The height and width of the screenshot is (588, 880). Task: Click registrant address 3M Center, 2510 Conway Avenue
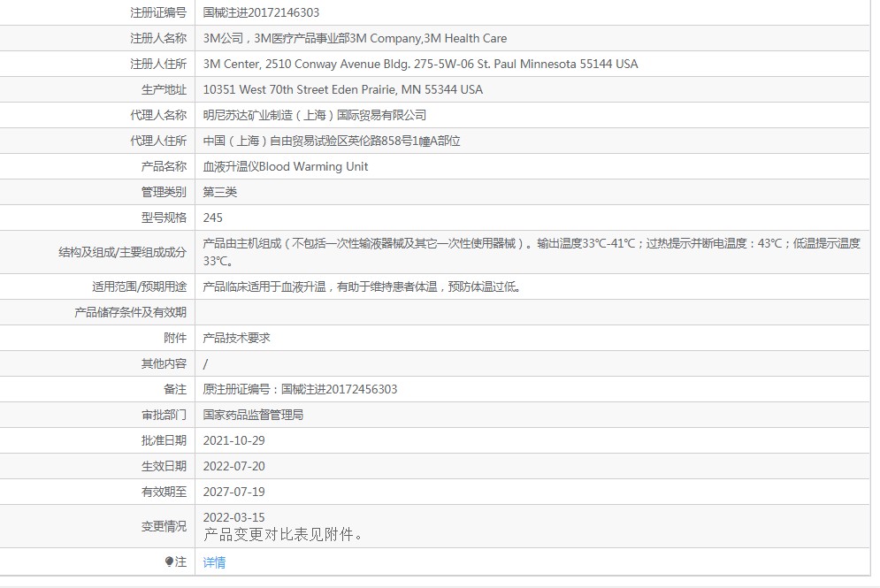(420, 64)
